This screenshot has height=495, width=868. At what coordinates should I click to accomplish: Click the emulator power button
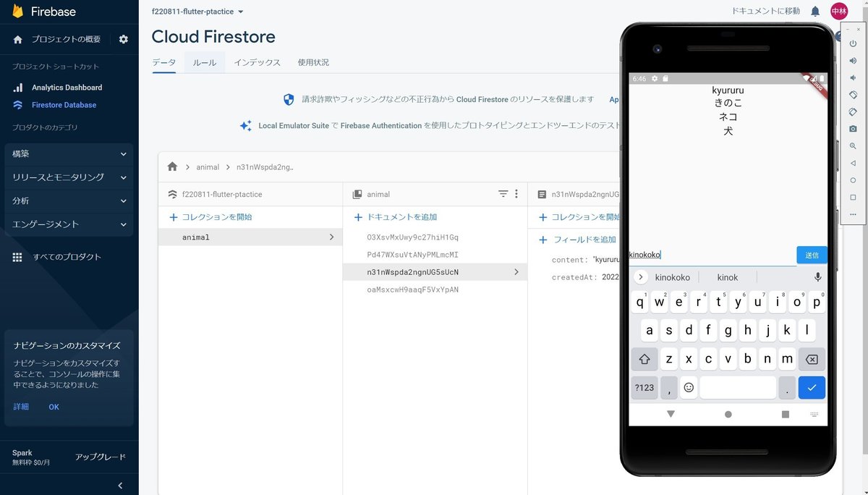point(853,43)
